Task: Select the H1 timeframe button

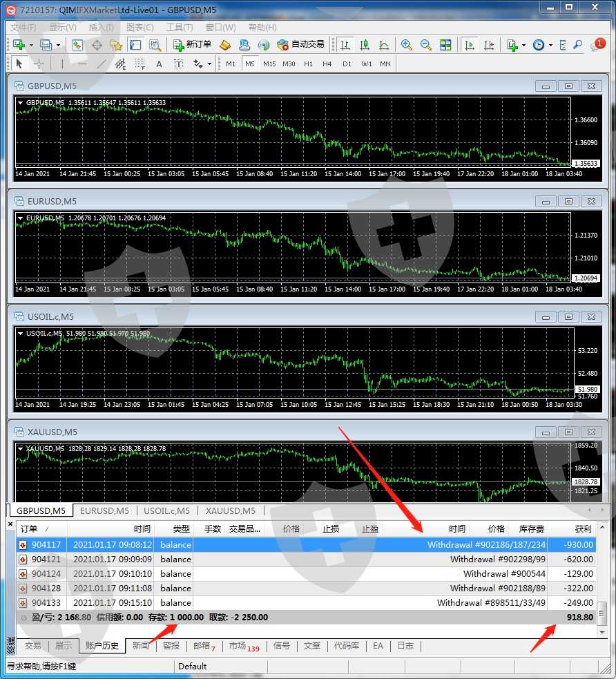Action: (308, 64)
